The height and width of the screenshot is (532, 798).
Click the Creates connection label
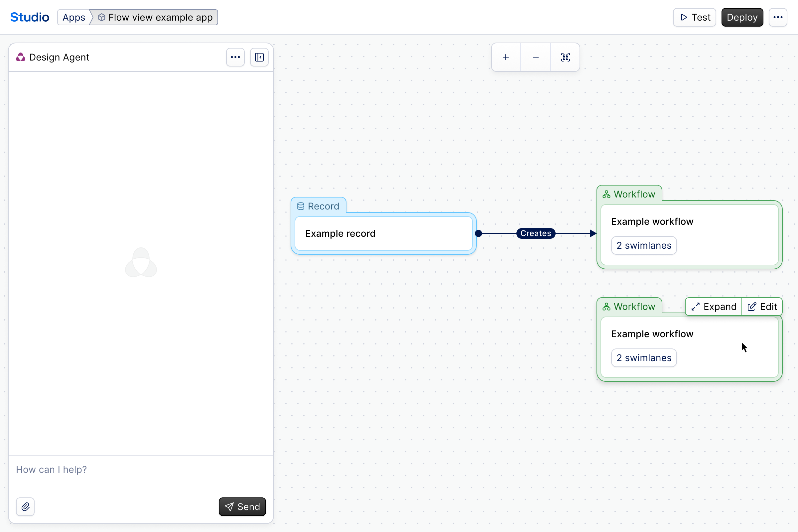click(x=535, y=233)
